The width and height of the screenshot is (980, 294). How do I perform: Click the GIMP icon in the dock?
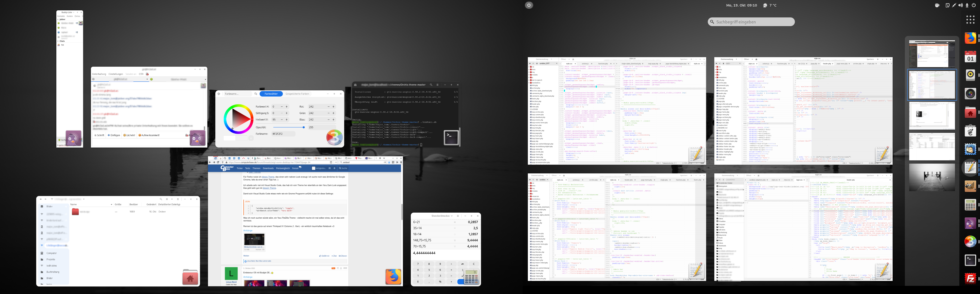click(970, 186)
